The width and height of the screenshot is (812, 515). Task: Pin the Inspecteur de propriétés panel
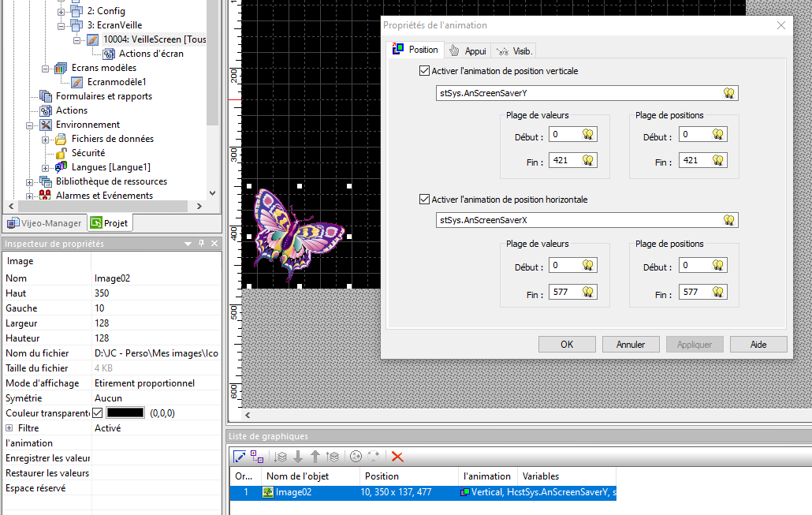click(x=202, y=244)
